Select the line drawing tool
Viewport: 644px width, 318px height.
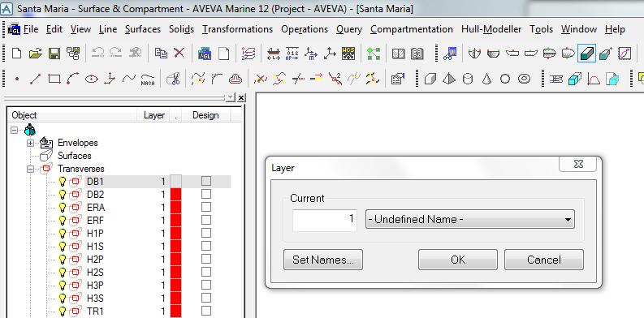(35, 79)
